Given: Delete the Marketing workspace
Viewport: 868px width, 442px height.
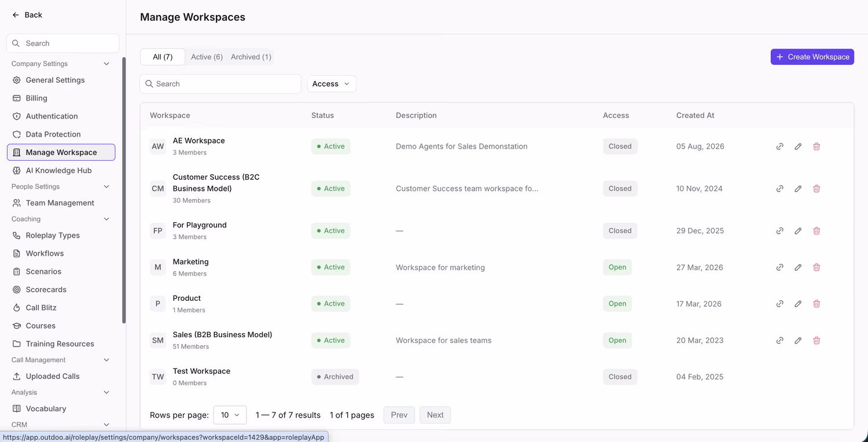Looking at the screenshot, I should coord(816,267).
